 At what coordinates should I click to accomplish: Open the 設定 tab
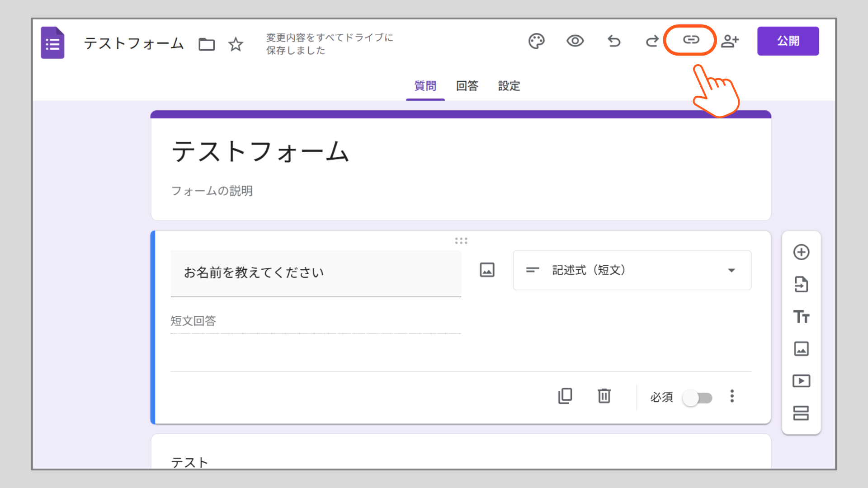[509, 86]
